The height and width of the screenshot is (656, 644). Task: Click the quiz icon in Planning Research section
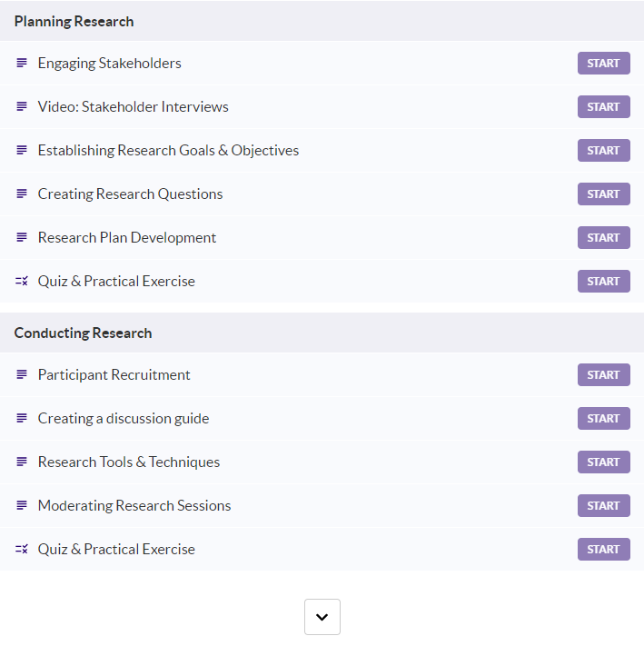coord(21,281)
